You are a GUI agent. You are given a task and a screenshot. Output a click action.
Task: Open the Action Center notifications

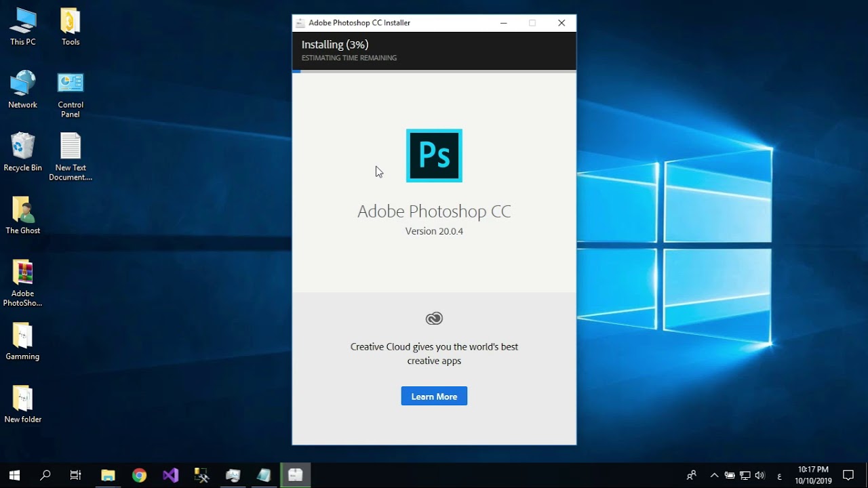click(x=848, y=475)
